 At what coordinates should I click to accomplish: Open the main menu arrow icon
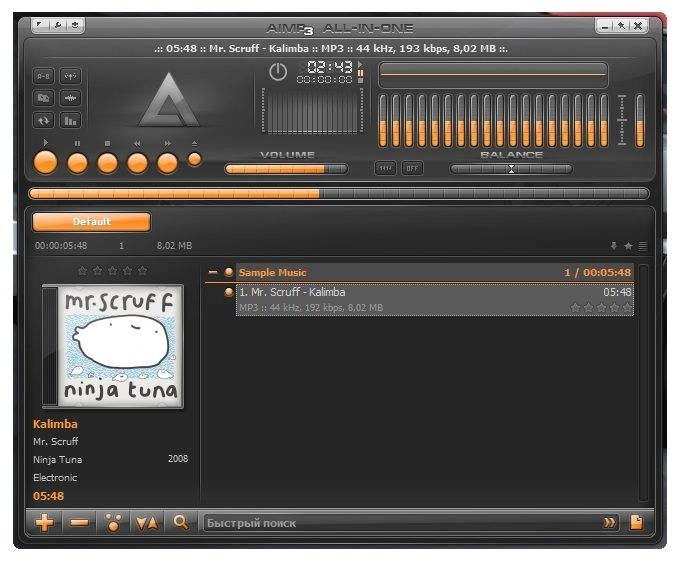(40, 25)
